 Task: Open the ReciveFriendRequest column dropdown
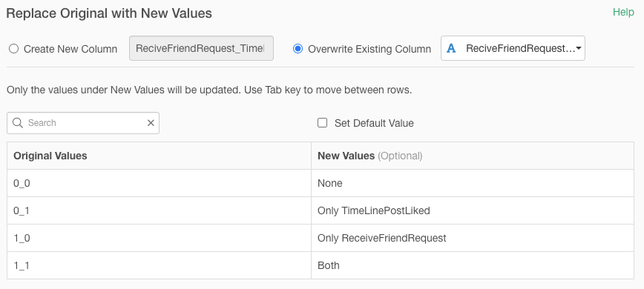[513, 48]
